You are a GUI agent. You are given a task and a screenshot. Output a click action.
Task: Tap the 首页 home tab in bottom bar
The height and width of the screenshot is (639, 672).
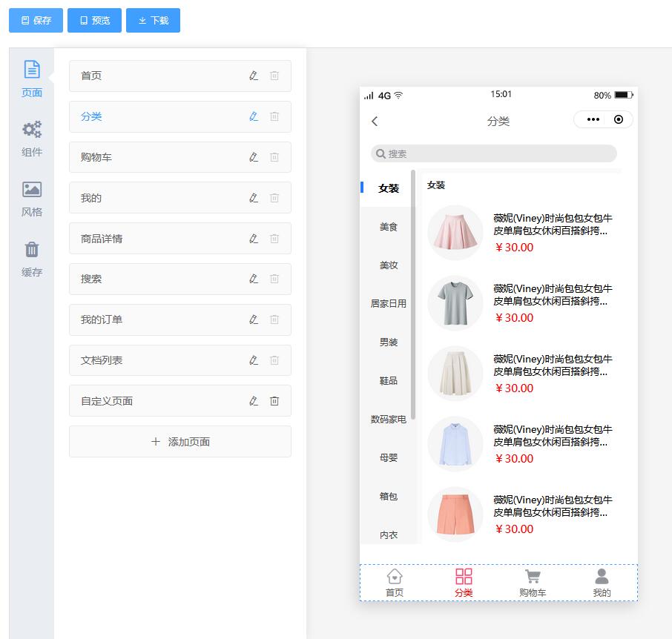point(395,583)
